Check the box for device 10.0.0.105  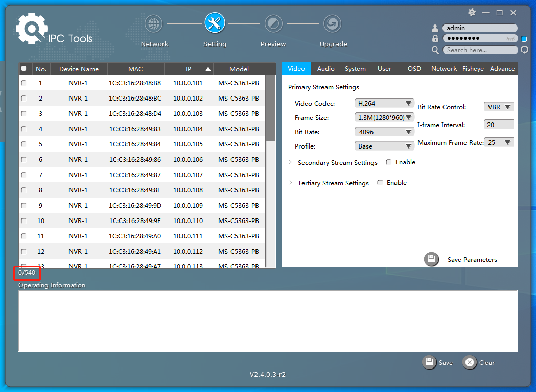(24, 144)
